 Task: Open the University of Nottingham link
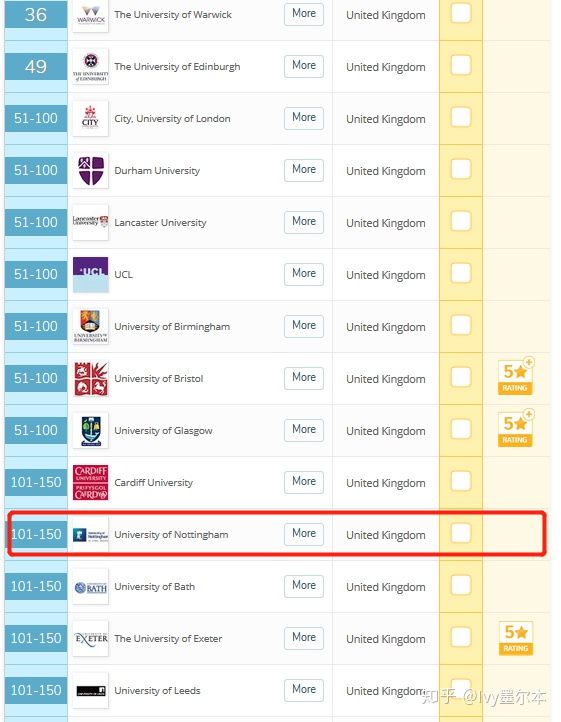click(171, 535)
